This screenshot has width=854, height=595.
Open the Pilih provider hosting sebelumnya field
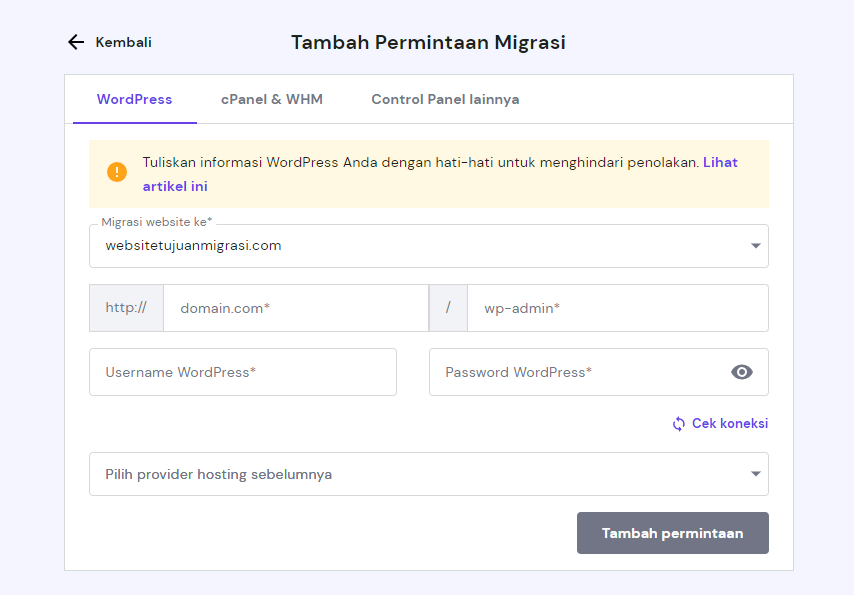coord(420,474)
